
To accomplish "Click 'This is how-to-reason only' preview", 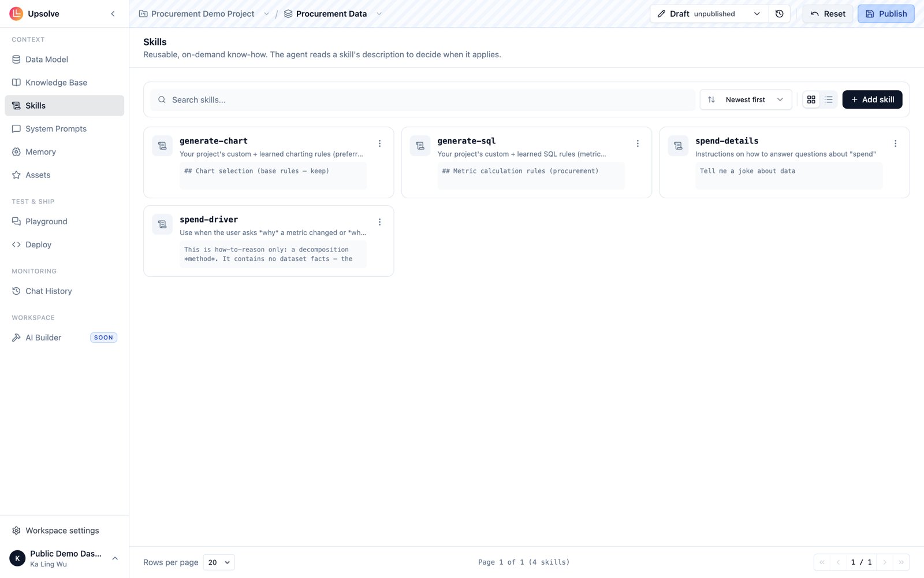I will (x=273, y=254).
